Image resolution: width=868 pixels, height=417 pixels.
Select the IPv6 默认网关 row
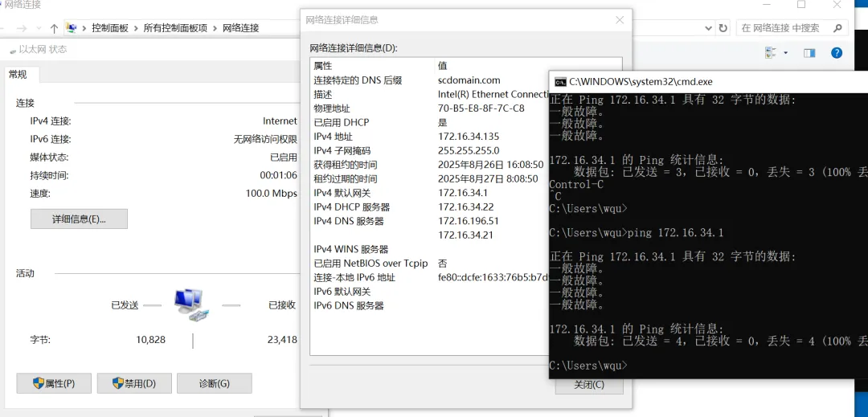(429, 292)
